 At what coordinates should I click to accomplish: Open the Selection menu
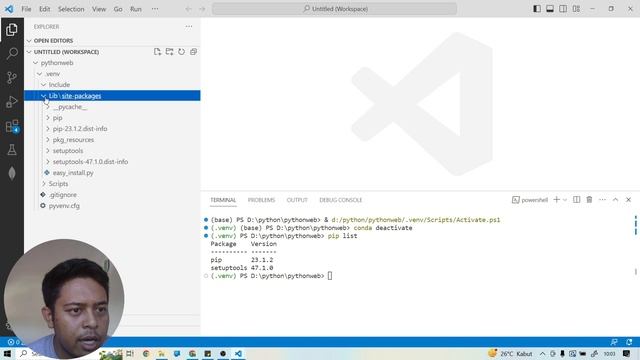(71, 9)
